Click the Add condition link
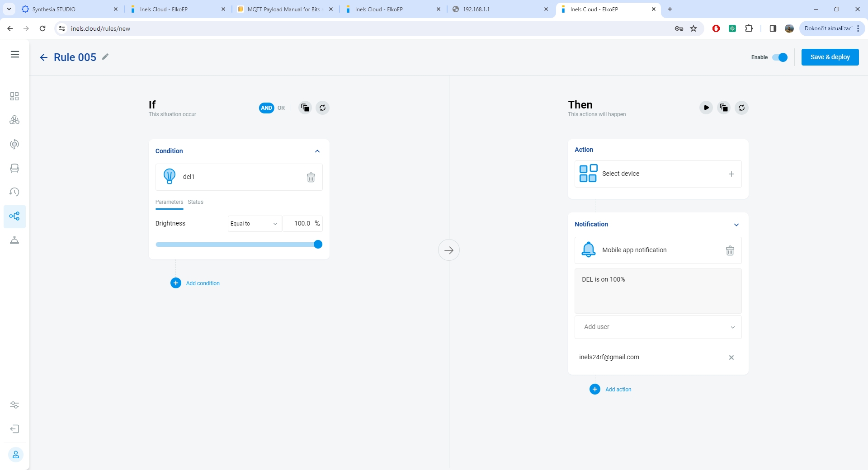This screenshot has width=868, height=470. [x=203, y=283]
